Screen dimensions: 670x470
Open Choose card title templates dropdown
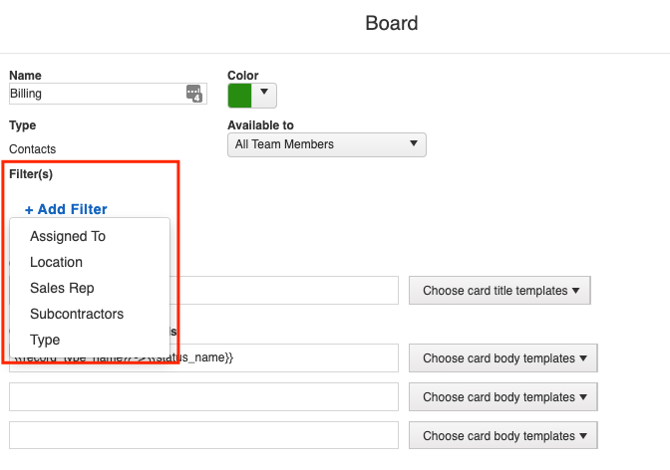[x=499, y=291]
